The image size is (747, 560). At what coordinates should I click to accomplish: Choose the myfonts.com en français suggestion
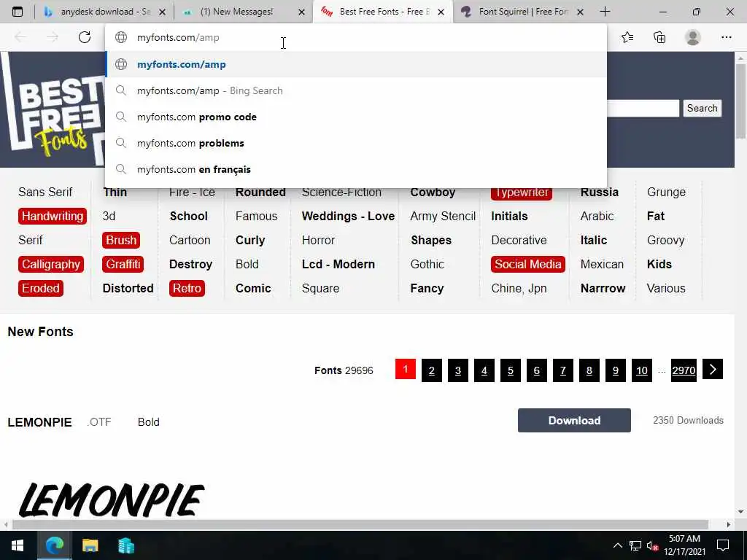(x=356, y=169)
